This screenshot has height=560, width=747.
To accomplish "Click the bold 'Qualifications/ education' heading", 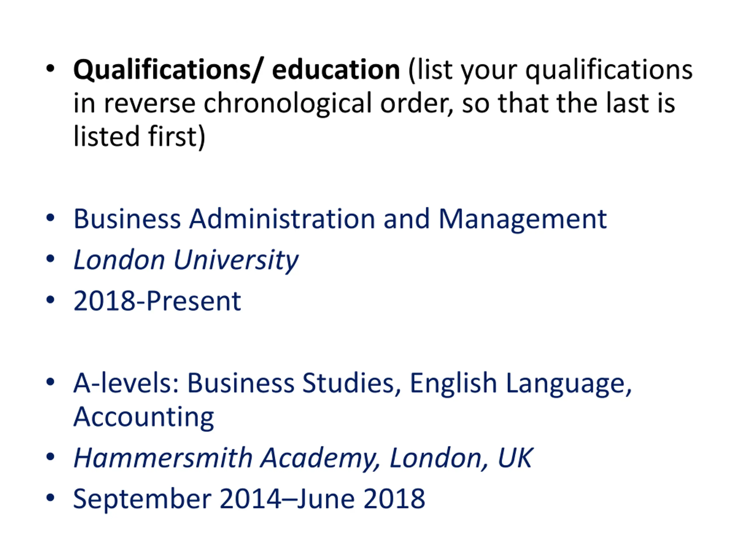I will coord(237,70).
